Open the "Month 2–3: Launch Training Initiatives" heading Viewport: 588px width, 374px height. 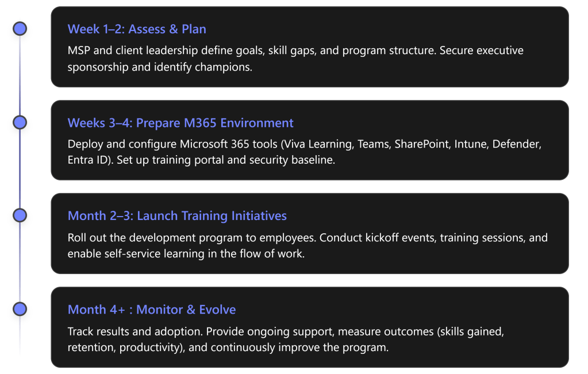click(177, 216)
